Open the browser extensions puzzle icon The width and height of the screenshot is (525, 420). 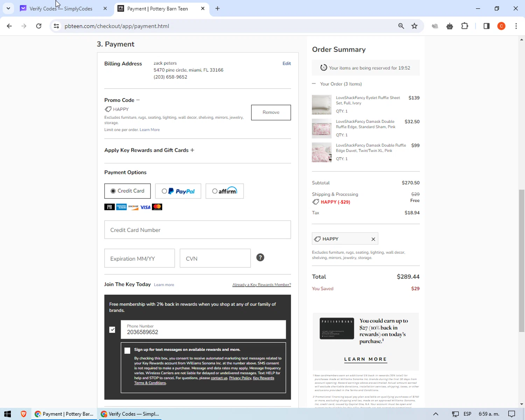465,26
